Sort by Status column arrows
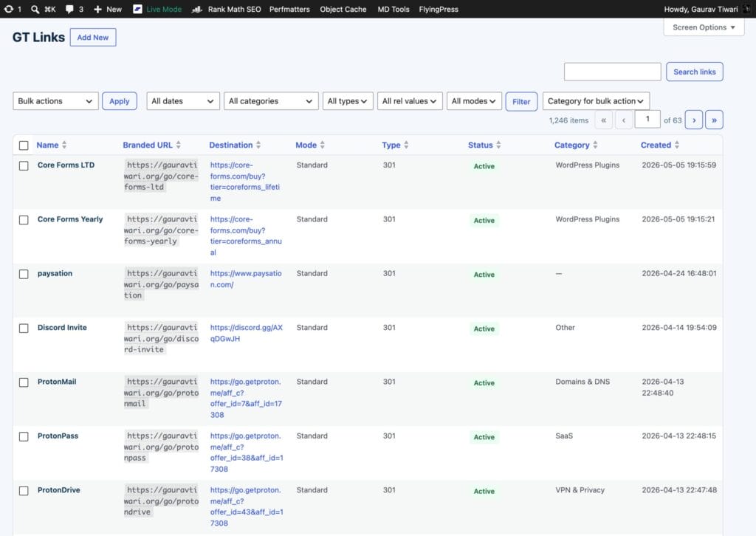Screen dimensions: 756x536 tap(498, 145)
